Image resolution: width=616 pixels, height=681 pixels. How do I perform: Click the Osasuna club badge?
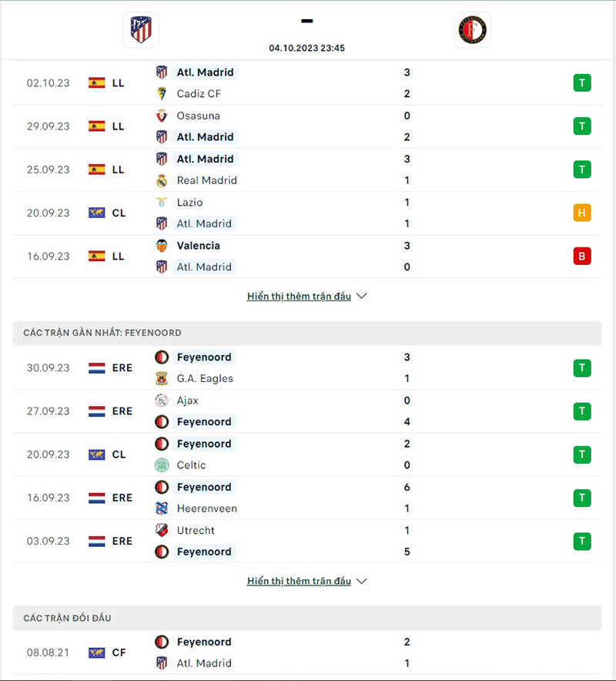point(161,116)
